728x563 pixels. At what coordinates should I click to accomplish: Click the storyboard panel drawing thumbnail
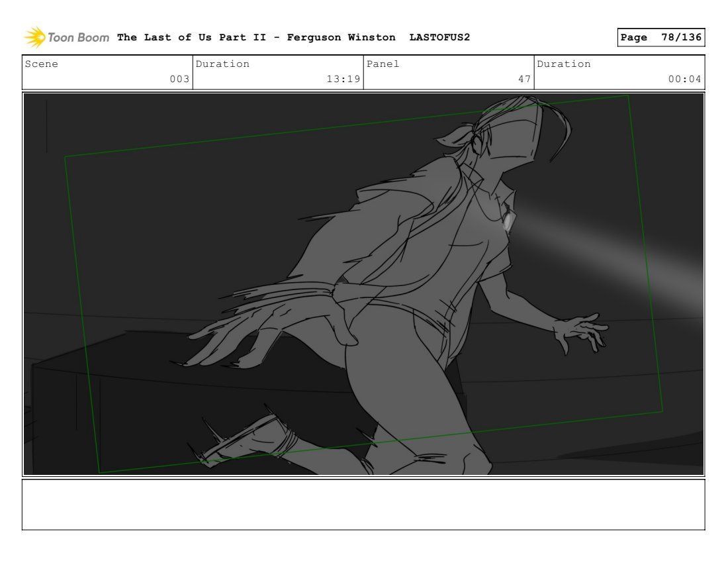point(363,284)
